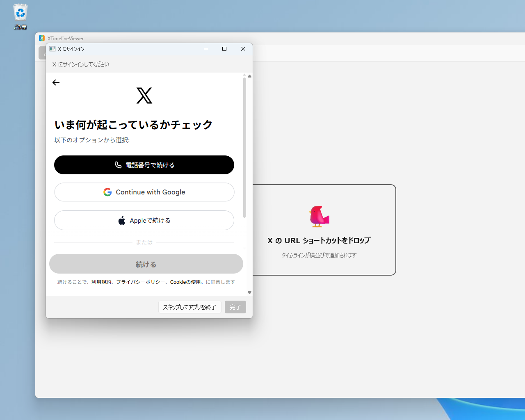Click the grey 続ける button
This screenshot has height=420, width=525.
click(146, 264)
